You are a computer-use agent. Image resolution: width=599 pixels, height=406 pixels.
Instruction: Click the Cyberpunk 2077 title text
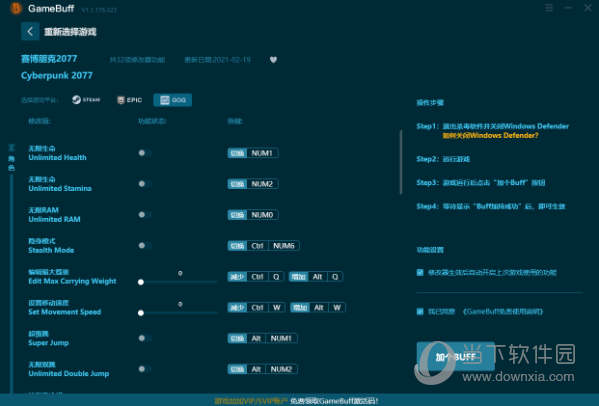(57, 75)
